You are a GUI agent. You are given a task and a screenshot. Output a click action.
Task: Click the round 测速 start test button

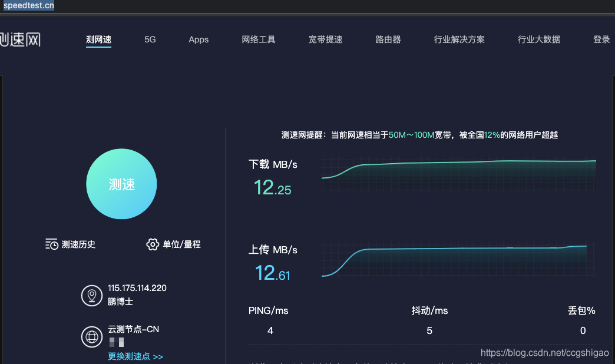point(121,184)
